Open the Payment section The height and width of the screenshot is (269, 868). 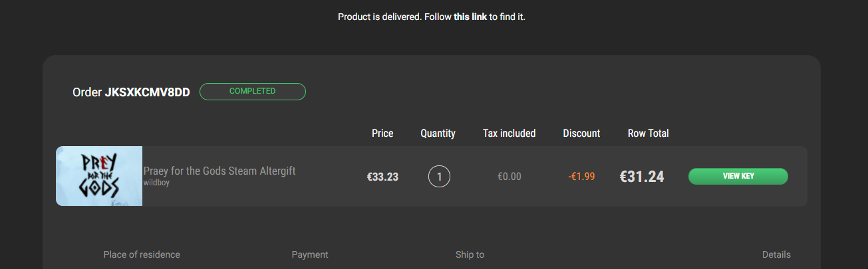(310, 254)
